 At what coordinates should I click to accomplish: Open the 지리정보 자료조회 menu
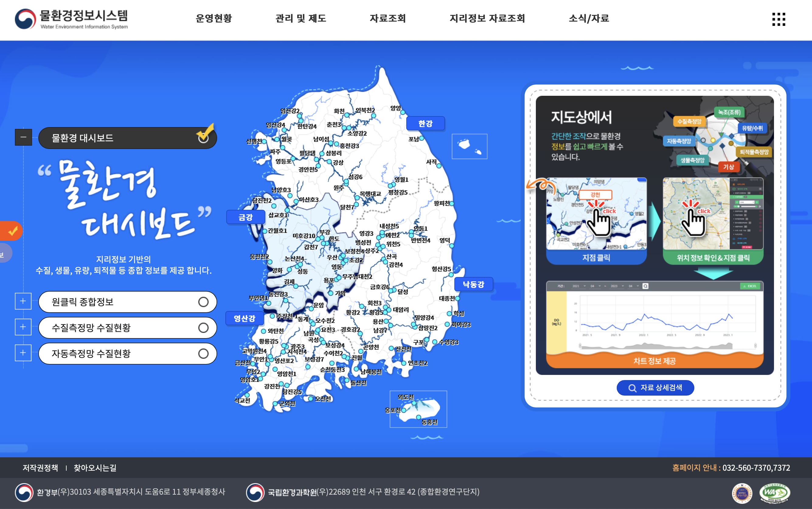pyautogui.click(x=488, y=18)
